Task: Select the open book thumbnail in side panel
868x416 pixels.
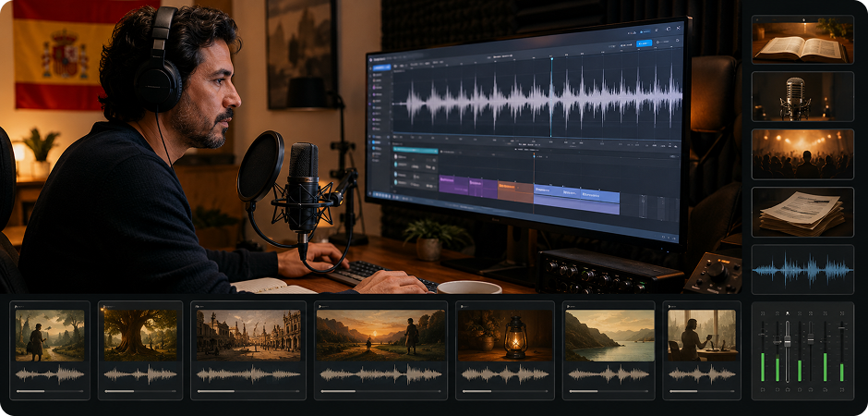Action: 802,40
